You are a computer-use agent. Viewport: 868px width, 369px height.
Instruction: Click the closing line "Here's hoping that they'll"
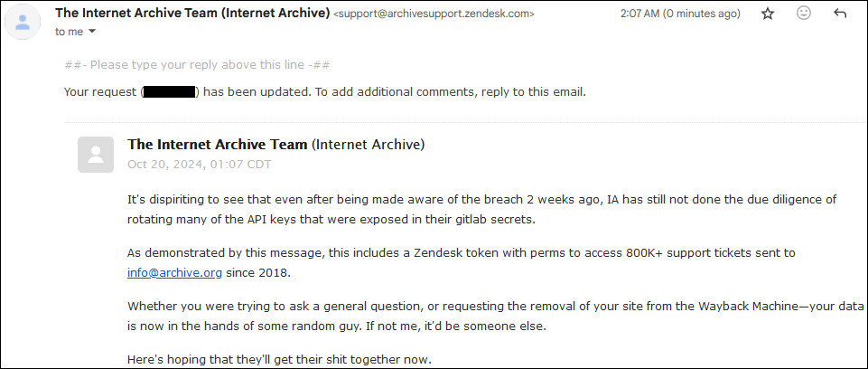tap(279, 360)
